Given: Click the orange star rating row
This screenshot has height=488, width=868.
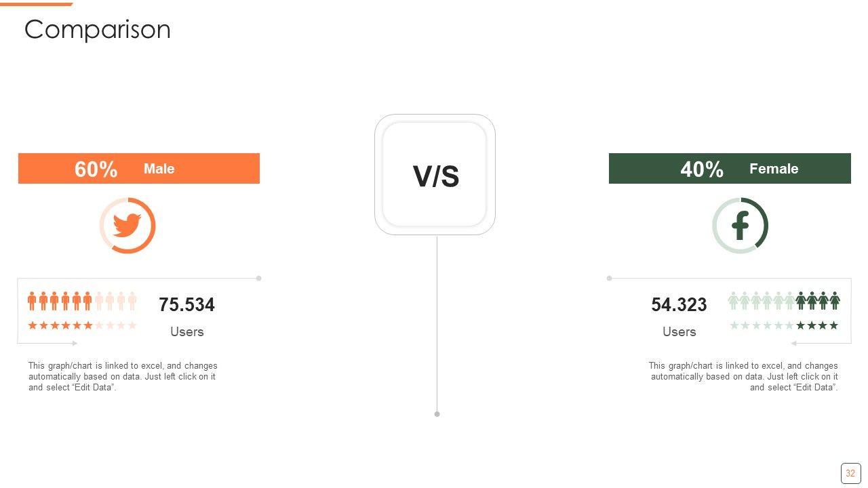Looking at the screenshot, I should (x=82, y=325).
